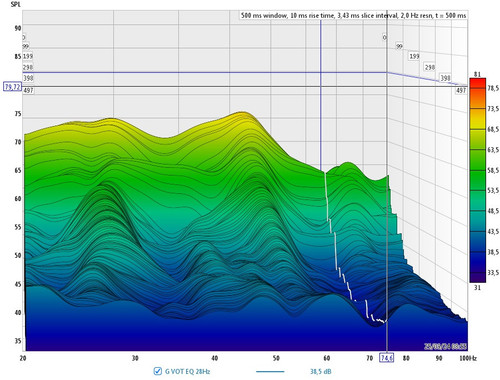Screen dimensions: 500x380
Task: Click the SPL axis title
Action: pyautogui.click(x=16, y=4)
